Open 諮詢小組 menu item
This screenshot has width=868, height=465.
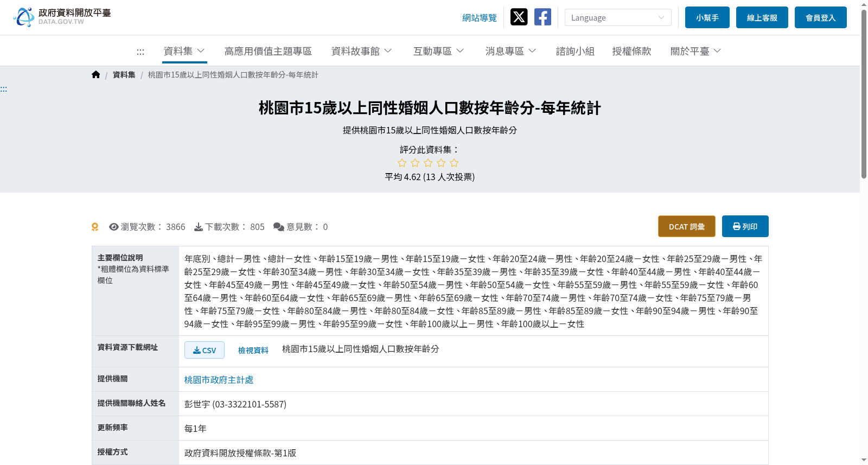pyautogui.click(x=575, y=51)
